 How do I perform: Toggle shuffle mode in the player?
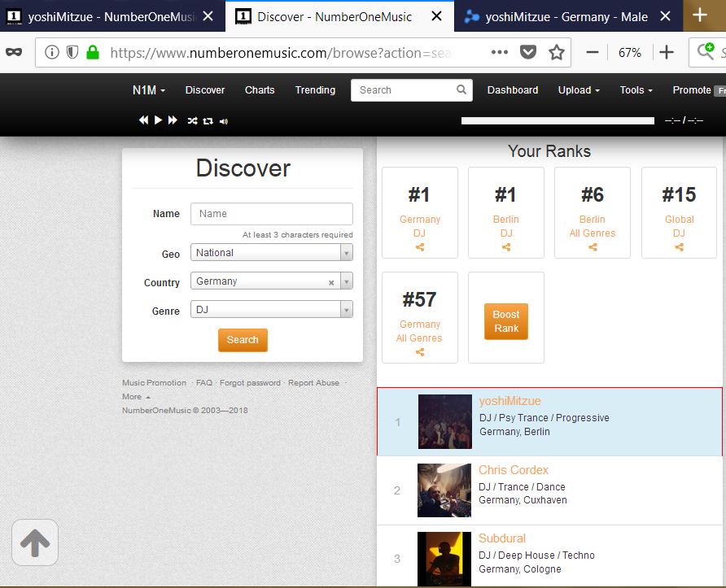point(193,121)
